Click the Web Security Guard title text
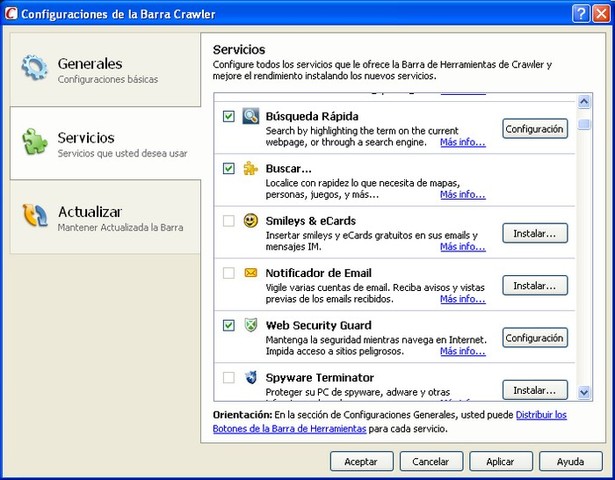 pyautogui.click(x=318, y=325)
